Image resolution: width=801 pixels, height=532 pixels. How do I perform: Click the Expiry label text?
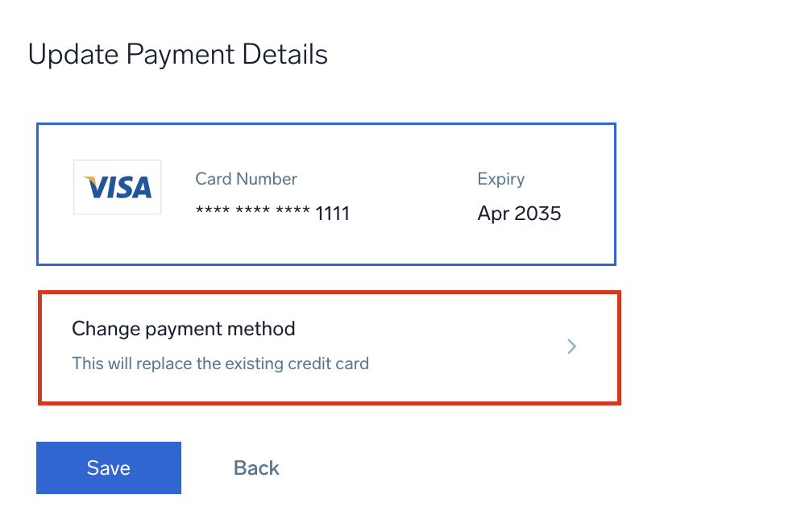click(500, 179)
